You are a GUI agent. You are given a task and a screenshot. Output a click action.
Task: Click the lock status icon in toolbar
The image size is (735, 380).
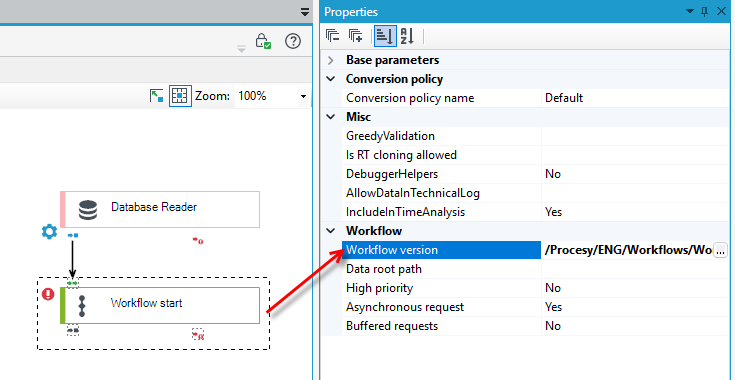[x=262, y=41]
